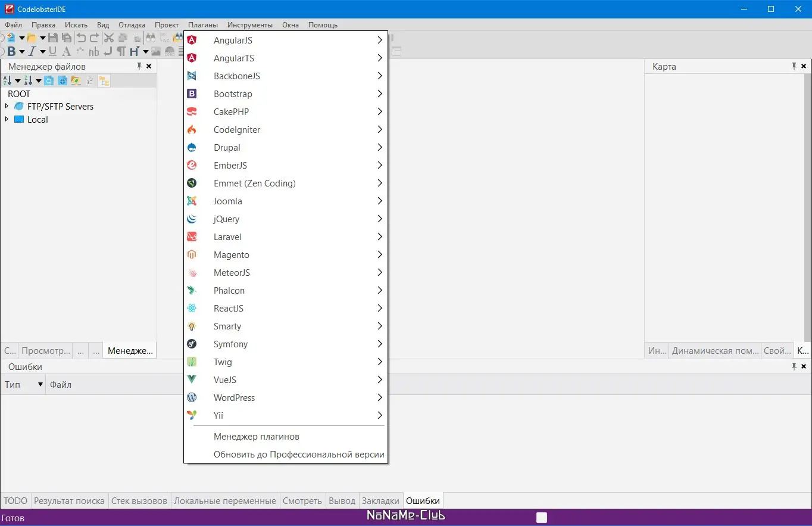Click the Paste toolbar icon
This screenshot has width=812, height=526.
click(x=136, y=38)
